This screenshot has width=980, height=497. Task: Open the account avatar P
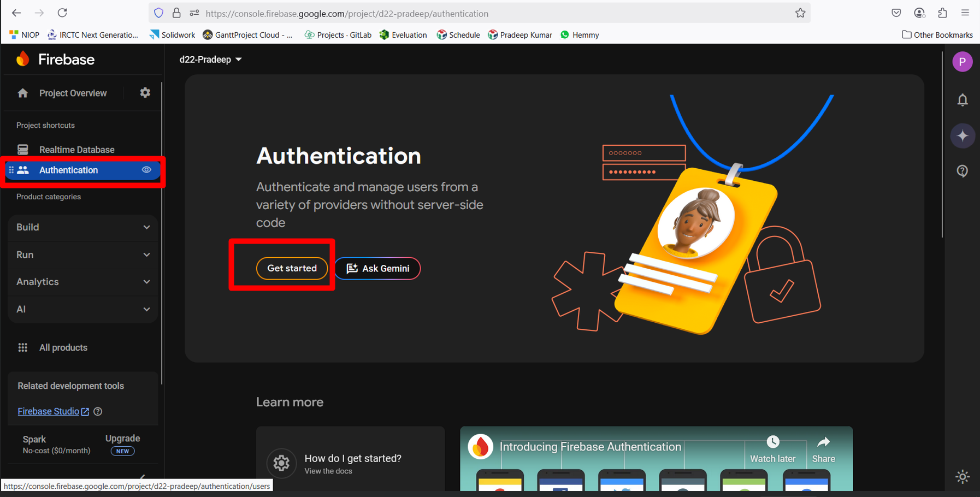[962, 62]
